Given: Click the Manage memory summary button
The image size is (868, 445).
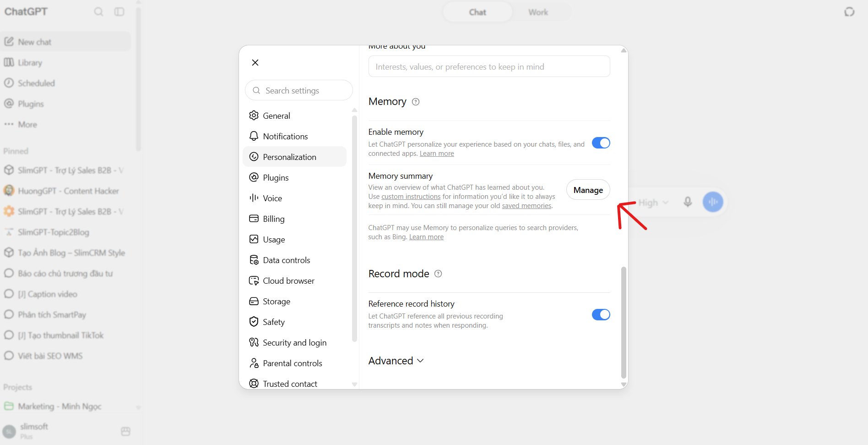Looking at the screenshot, I should coord(588,190).
